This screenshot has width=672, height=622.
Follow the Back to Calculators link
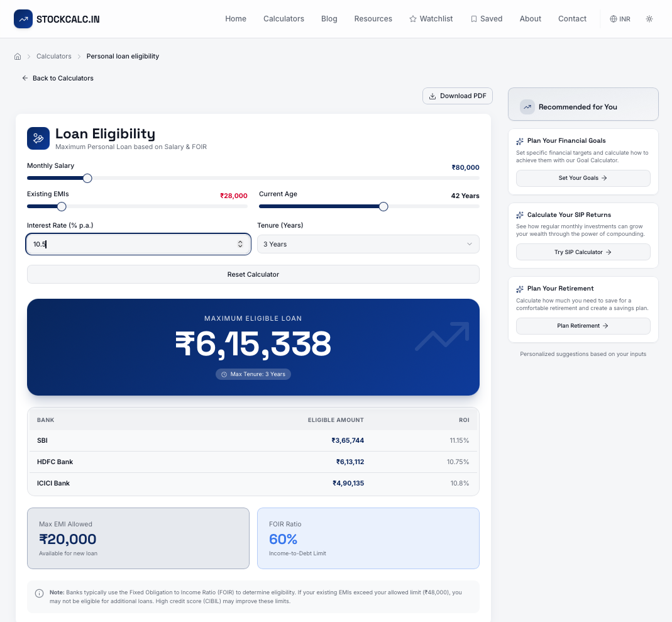[x=57, y=78]
